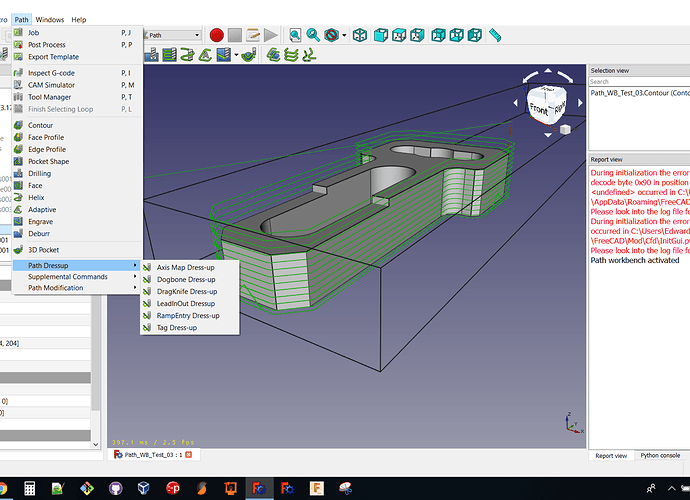
Task: Choose Job from the Path menu
Action: point(77,33)
